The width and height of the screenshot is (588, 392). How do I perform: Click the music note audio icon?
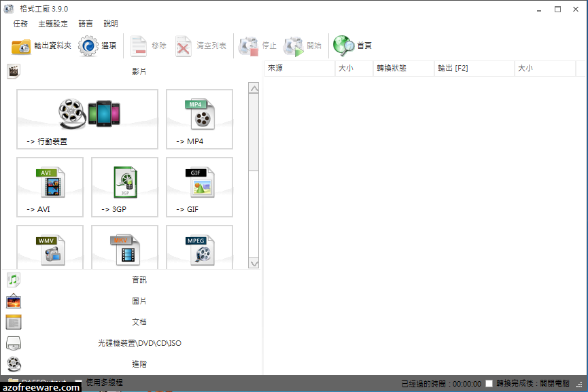click(x=14, y=280)
